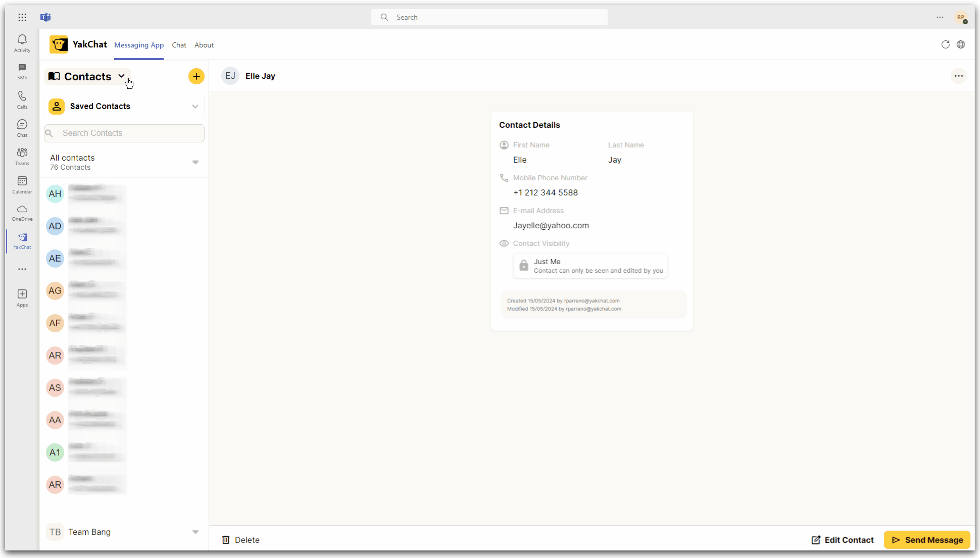Click the Modified 15/05/2024 line
980x558 pixels.
pos(564,309)
